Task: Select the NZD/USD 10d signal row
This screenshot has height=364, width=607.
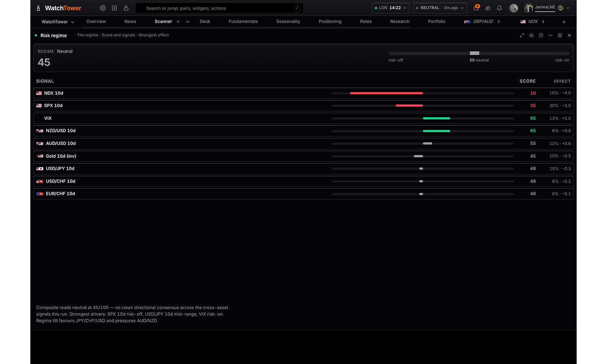Action: click(x=303, y=131)
